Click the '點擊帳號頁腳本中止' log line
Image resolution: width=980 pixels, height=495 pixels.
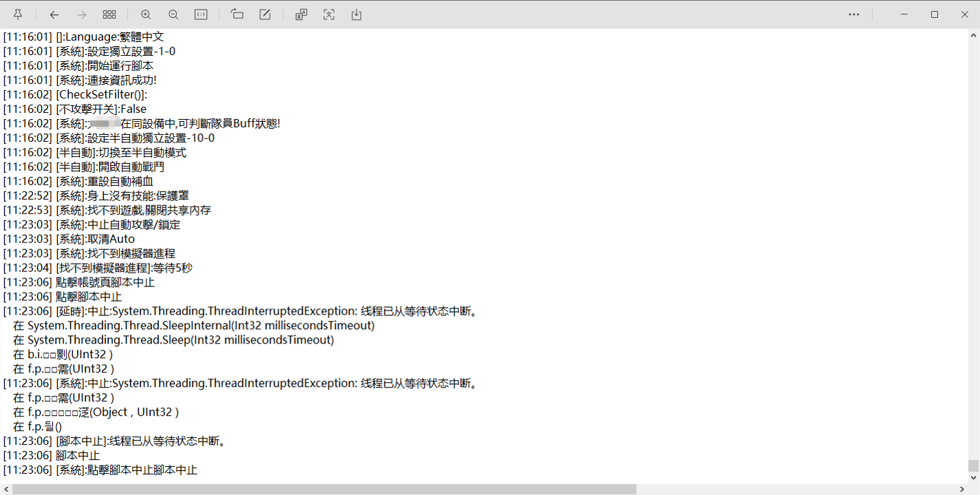point(79,283)
